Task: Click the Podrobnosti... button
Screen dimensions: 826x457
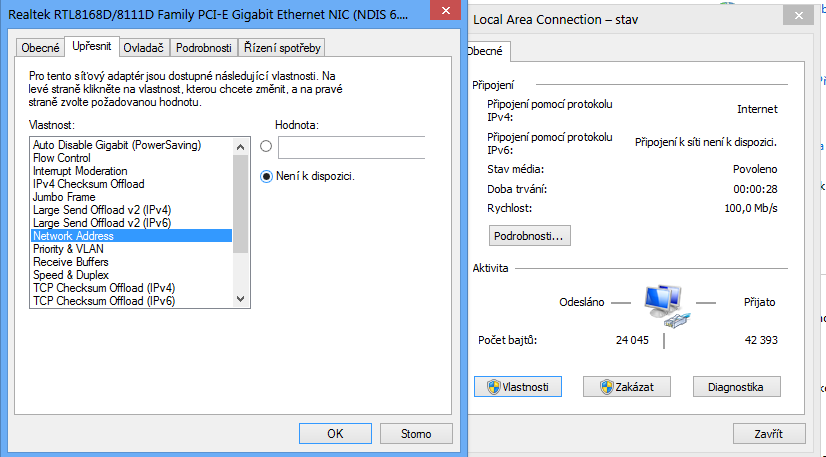Action: tap(529, 236)
